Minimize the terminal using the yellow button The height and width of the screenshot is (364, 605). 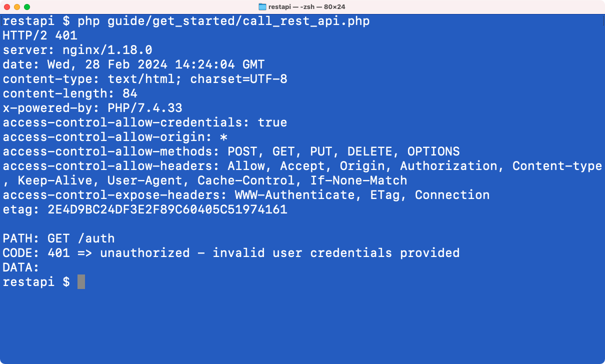coord(17,7)
